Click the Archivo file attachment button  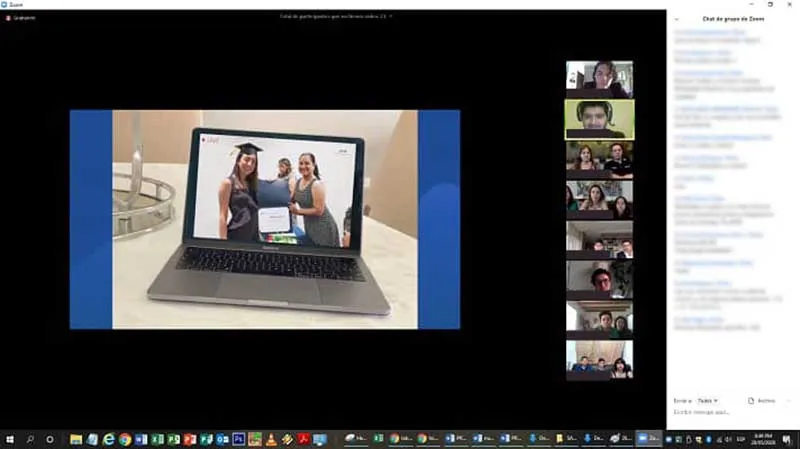tap(762, 400)
